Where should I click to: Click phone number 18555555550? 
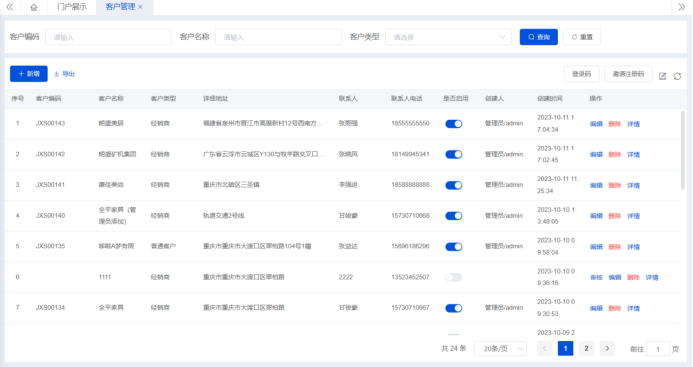click(410, 123)
